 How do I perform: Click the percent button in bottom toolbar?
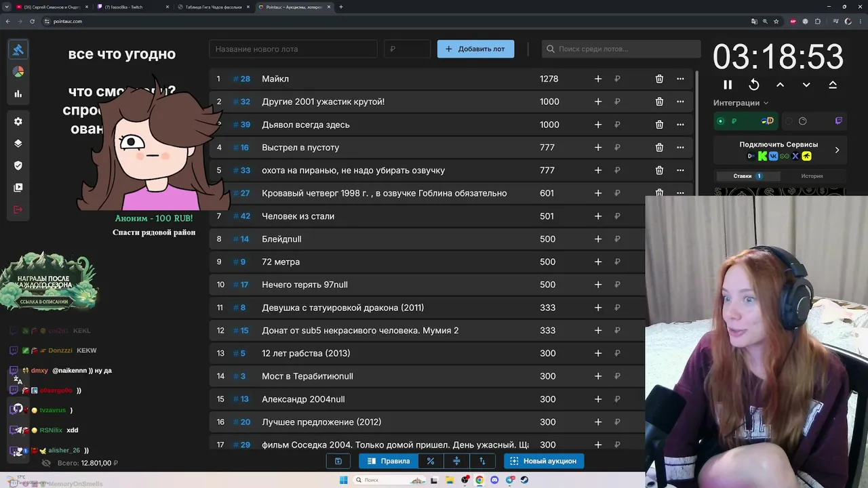tap(431, 461)
